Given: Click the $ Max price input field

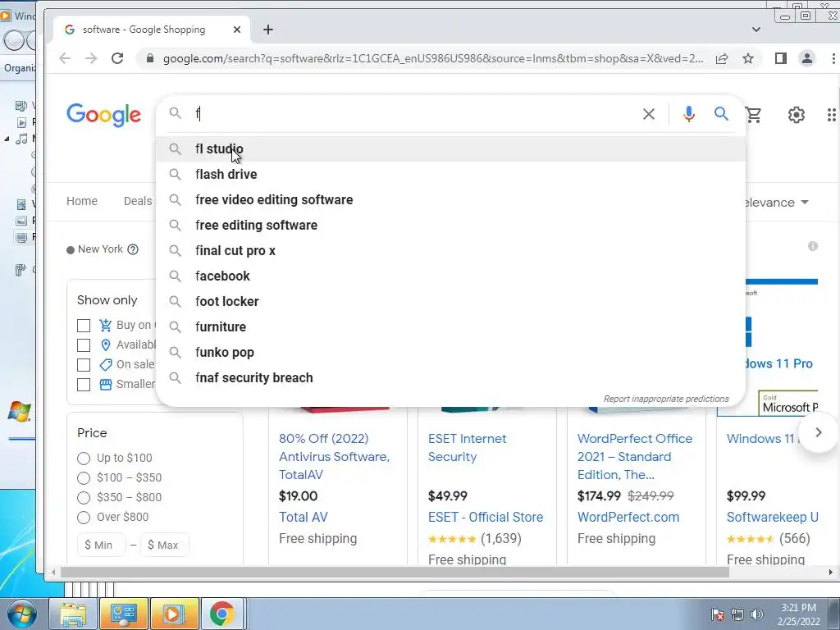Looking at the screenshot, I should [x=164, y=545].
